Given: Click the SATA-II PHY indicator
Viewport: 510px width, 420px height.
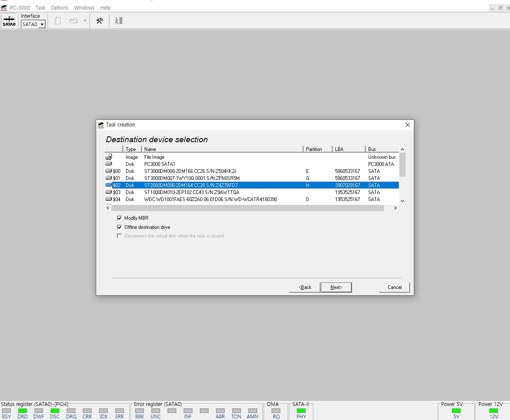Looking at the screenshot, I should tap(301, 411).
